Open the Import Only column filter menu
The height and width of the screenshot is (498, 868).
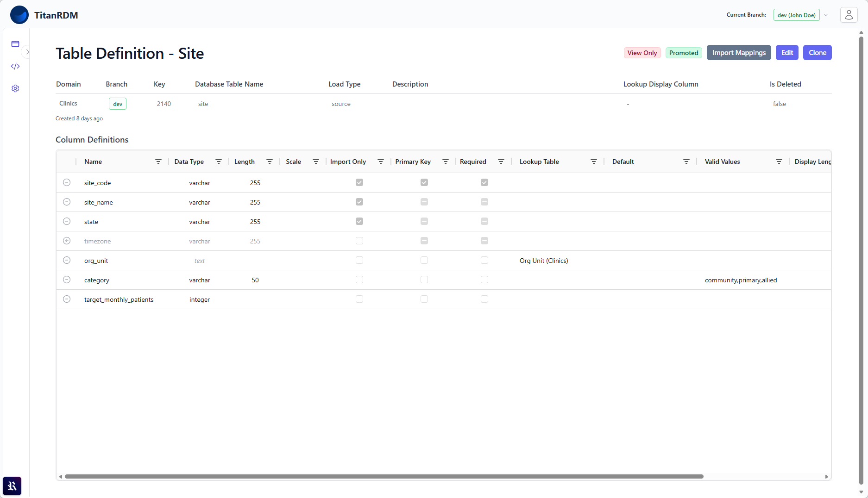point(381,162)
